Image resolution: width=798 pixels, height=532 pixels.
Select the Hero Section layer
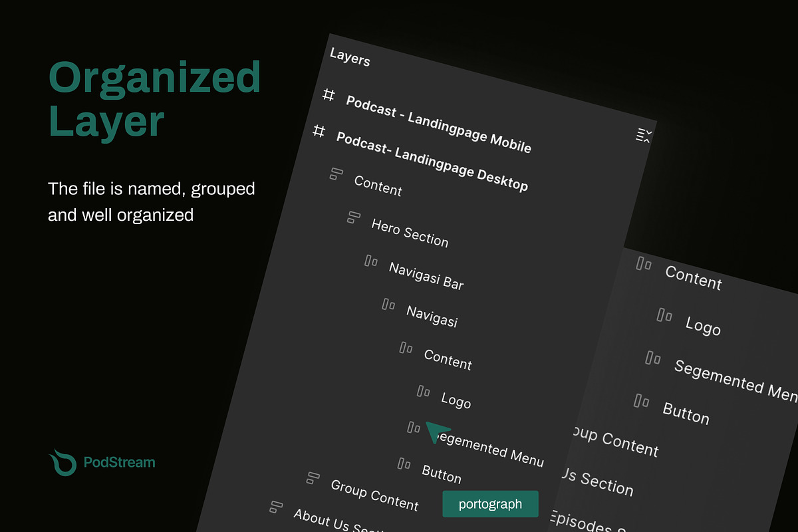(x=410, y=232)
